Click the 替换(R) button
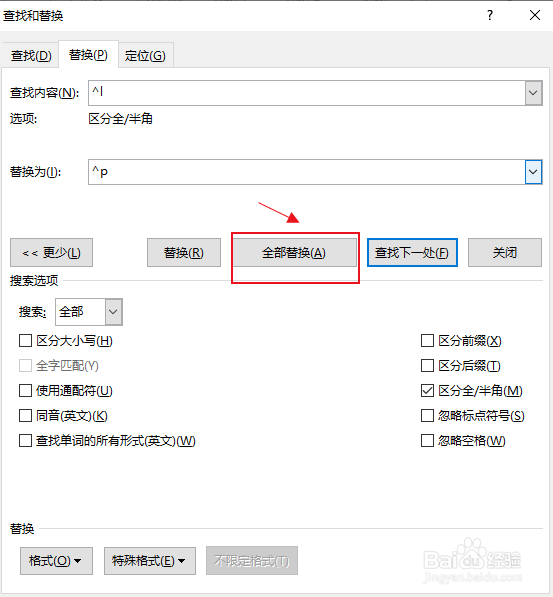The height and width of the screenshot is (597, 553). coord(184,252)
